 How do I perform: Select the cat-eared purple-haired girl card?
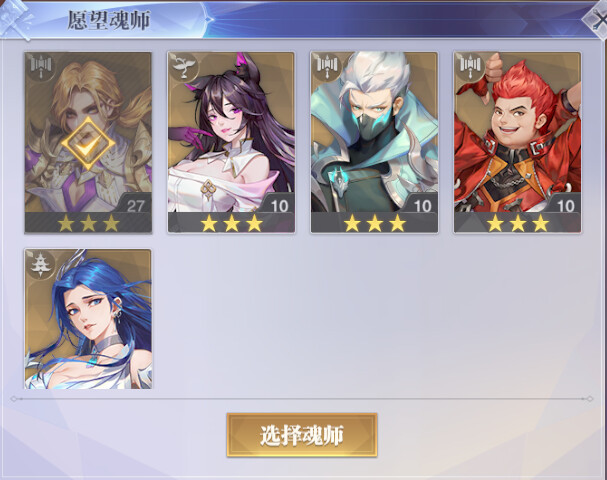coord(231,143)
